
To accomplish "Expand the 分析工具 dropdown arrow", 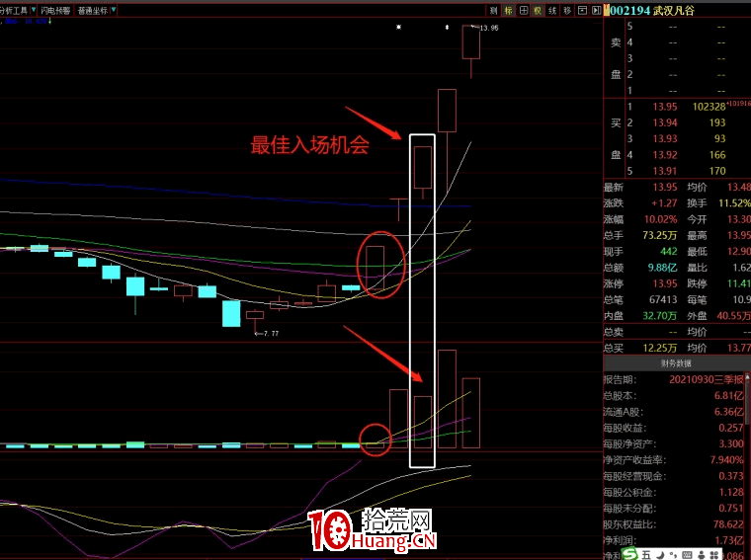I will (33, 10).
